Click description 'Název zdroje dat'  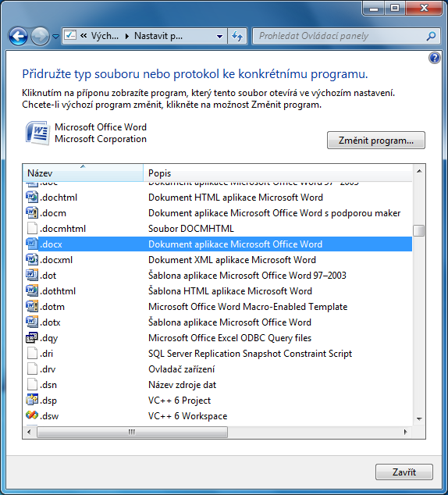[x=183, y=385]
